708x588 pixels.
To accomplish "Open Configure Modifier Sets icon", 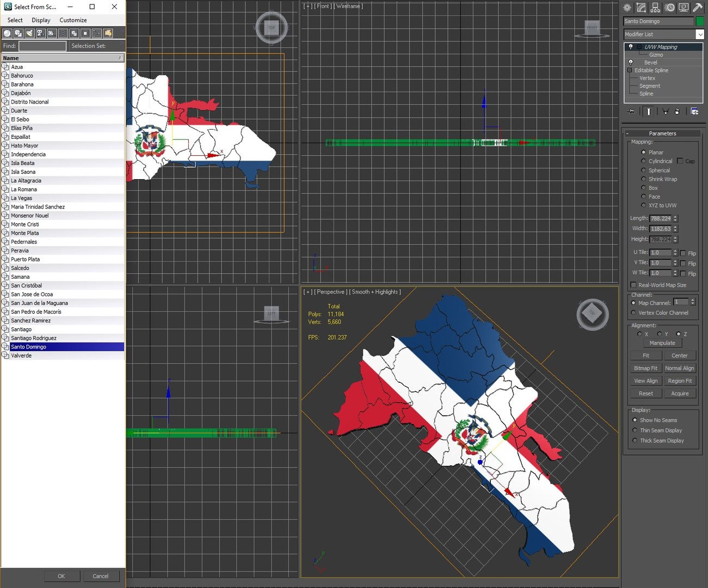I will pyautogui.click(x=694, y=111).
